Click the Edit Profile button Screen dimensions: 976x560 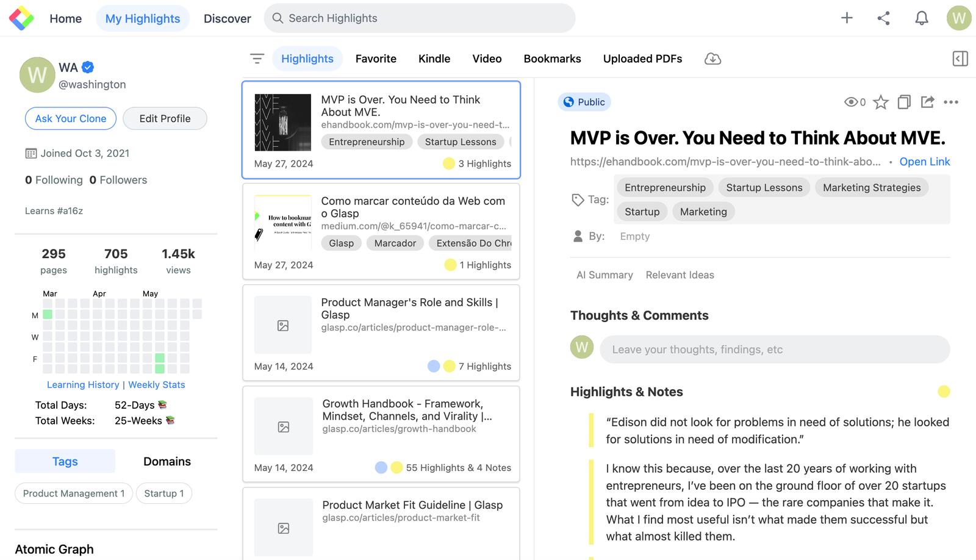(165, 118)
